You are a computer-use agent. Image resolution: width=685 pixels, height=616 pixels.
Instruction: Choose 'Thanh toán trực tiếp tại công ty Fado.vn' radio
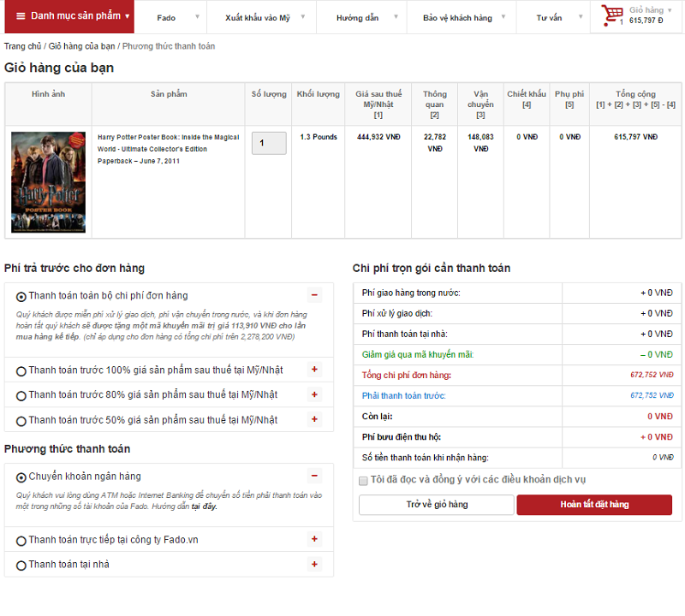(x=21, y=541)
